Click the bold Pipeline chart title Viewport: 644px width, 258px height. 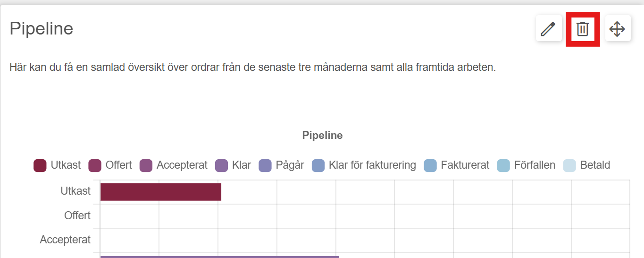(x=322, y=136)
